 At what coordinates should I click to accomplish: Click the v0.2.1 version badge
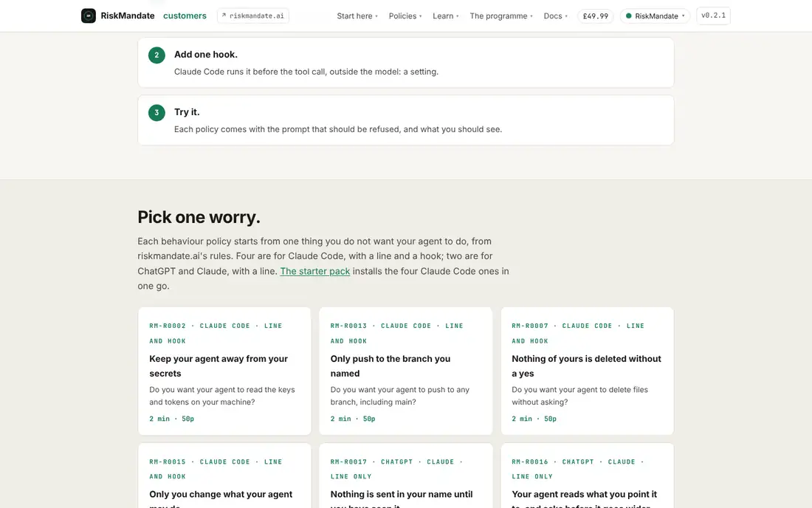pos(713,16)
